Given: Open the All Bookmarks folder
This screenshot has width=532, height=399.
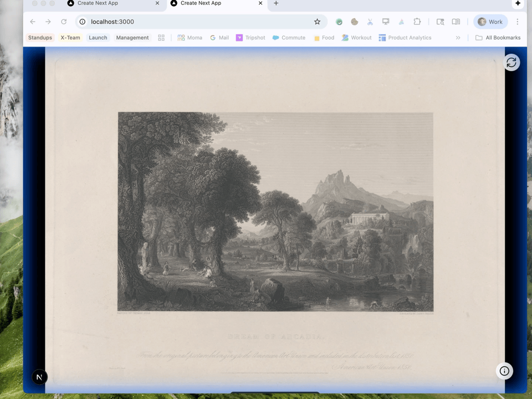Looking at the screenshot, I should click(x=498, y=38).
